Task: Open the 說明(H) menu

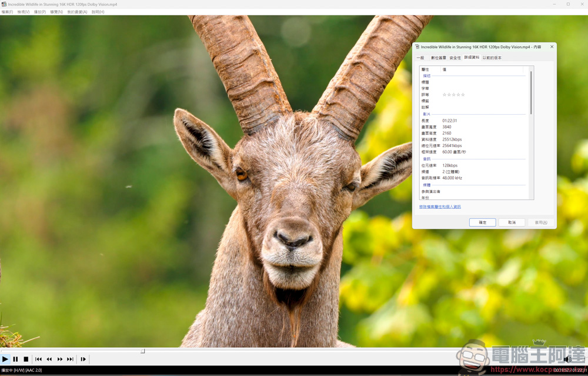Action: click(x=98, y=12)
